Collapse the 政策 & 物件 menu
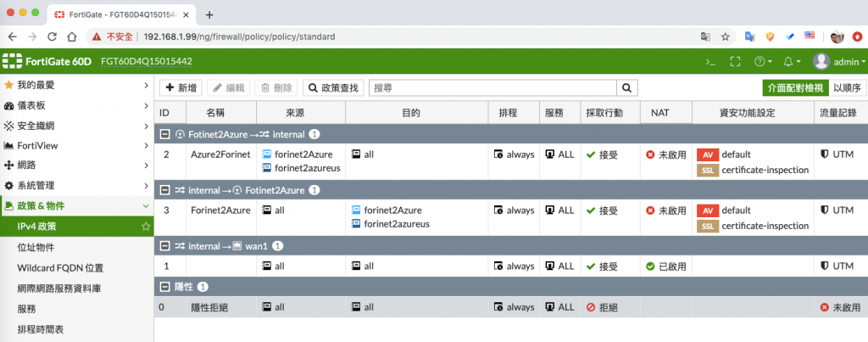 (77, 205)
